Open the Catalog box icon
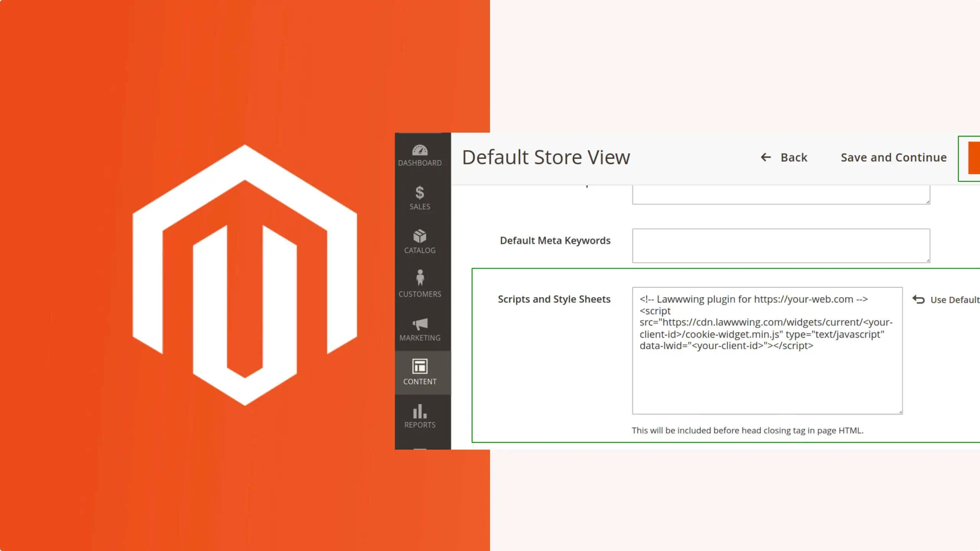 coord(420,236)
